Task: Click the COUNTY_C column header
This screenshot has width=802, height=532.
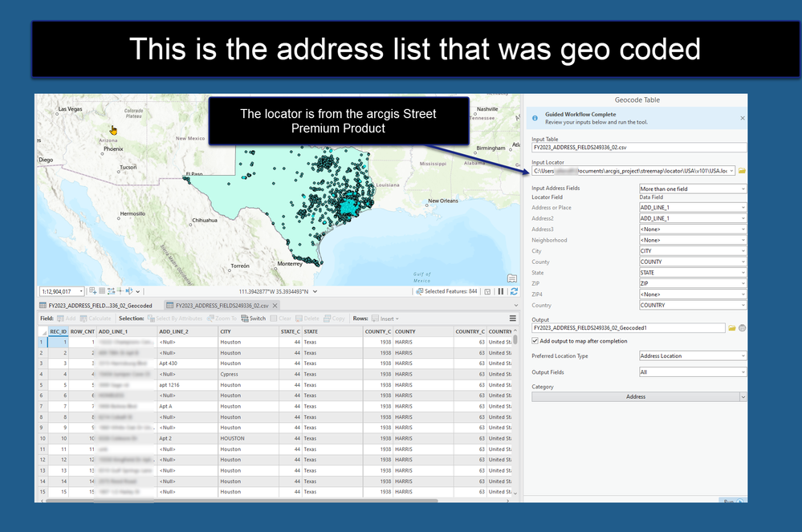Action: click(x=378, y=331)
